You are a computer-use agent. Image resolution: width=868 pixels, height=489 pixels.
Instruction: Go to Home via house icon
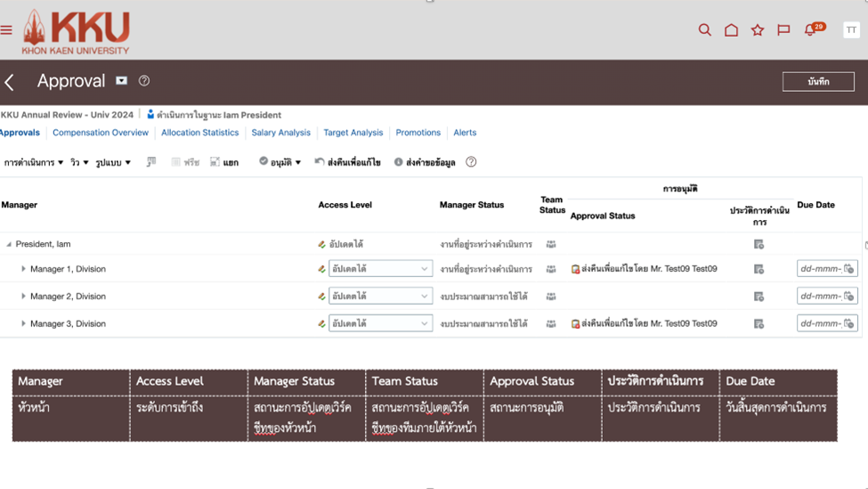click(731, 30)
